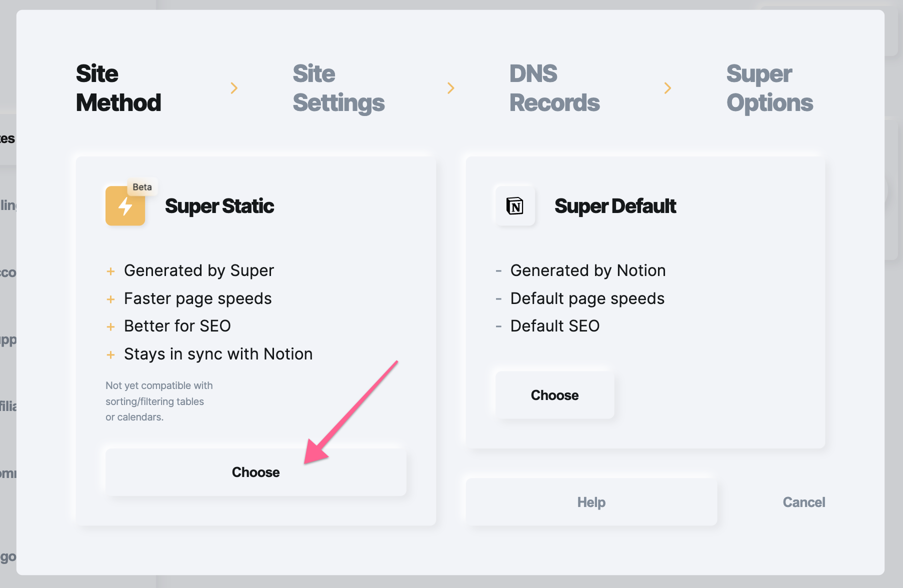Click the minus icon beside Default page speeds

[498, 299]
